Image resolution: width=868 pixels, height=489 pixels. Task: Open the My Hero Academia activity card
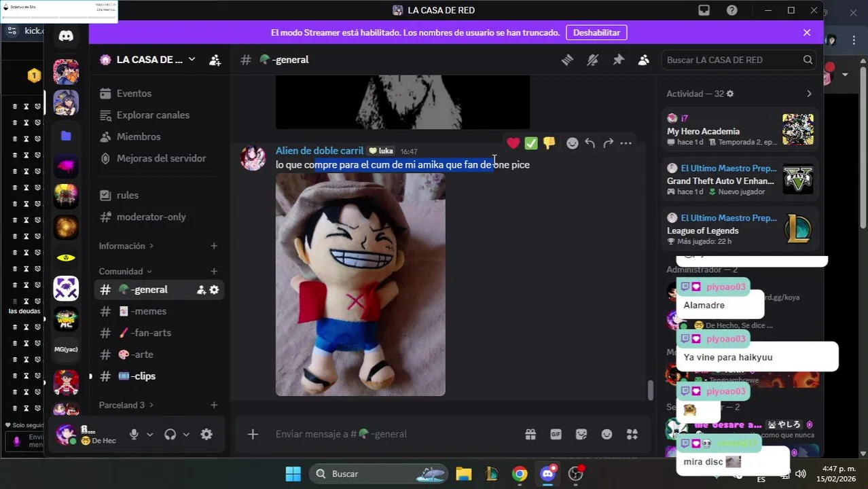coord(740,130)
